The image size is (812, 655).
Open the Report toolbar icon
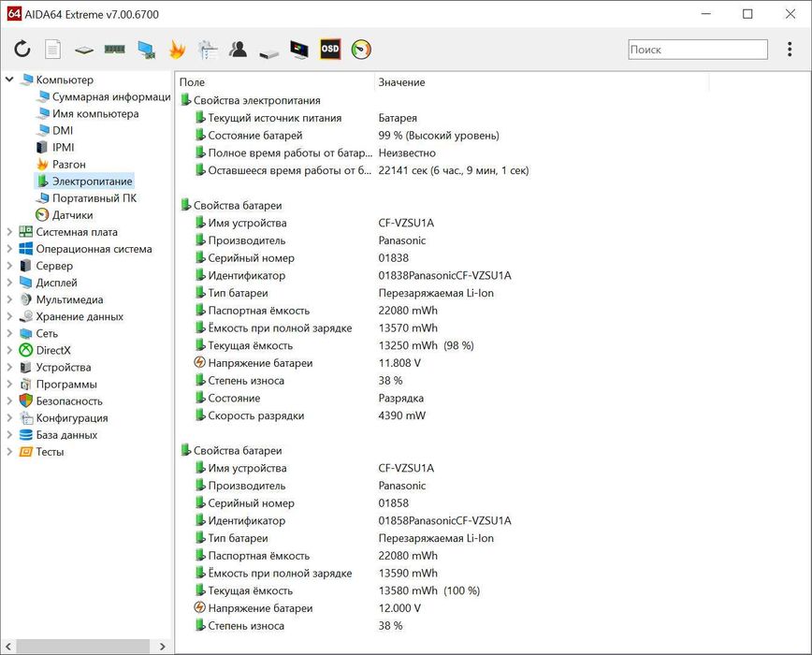(x=52, y=50)
